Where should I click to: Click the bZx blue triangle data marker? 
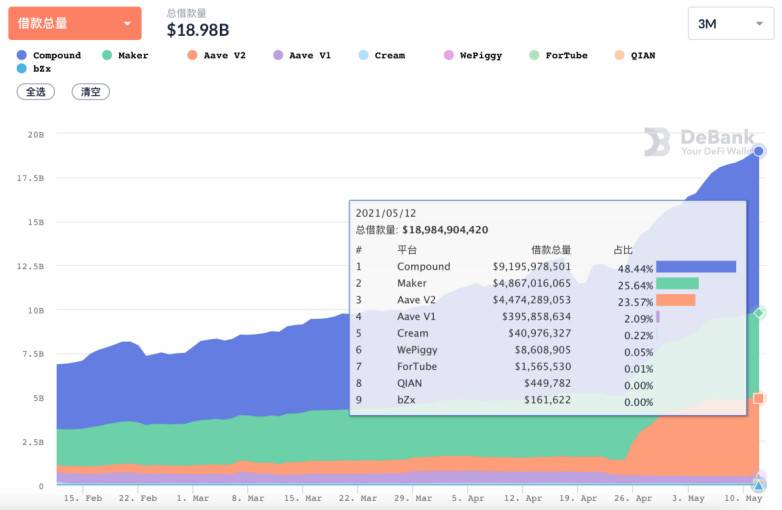tap(759, 485)
